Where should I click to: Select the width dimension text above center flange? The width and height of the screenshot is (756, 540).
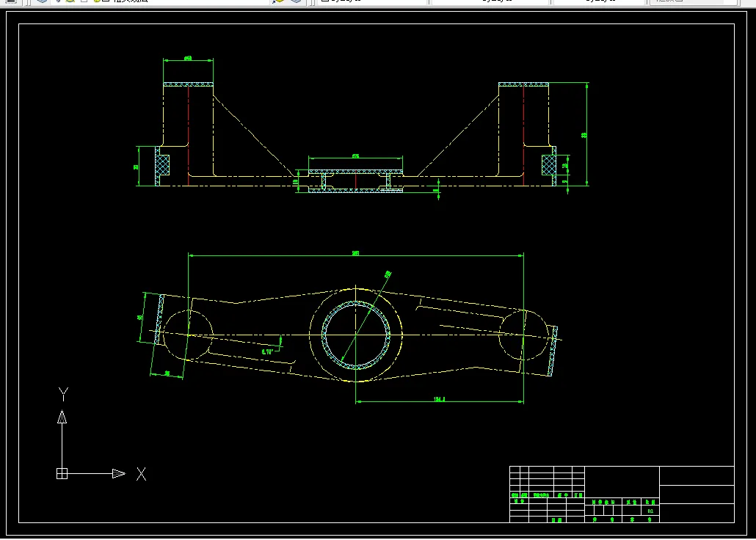[355, 156]
